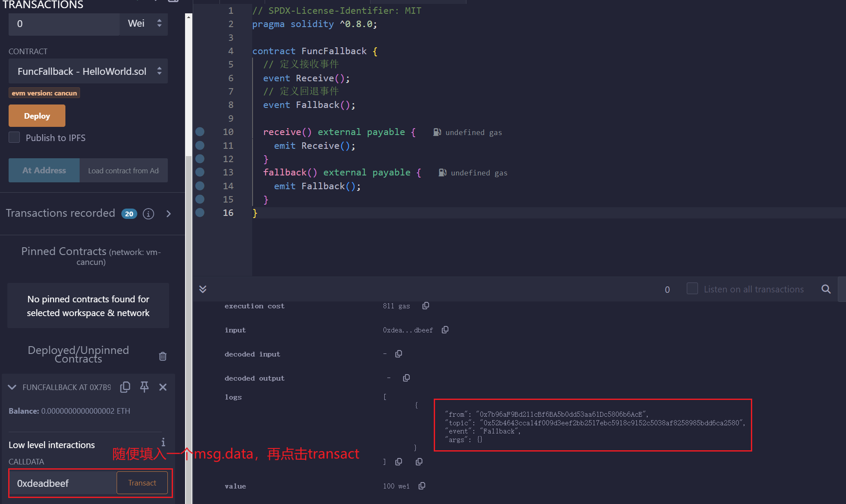
Task: Clear all deployed contracts with trash icon
Action: pos(163,356)
